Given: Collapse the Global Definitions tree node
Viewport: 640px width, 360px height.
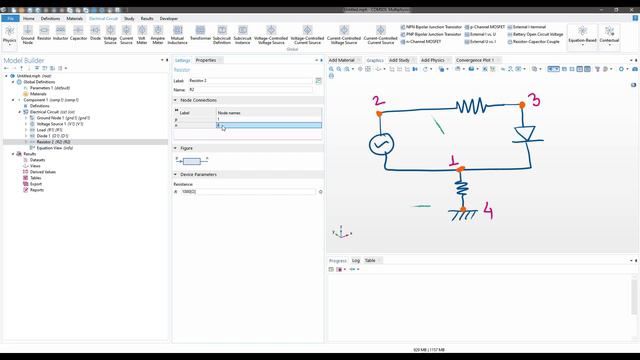Looking at the screenshot, I should tap(13, 82).
